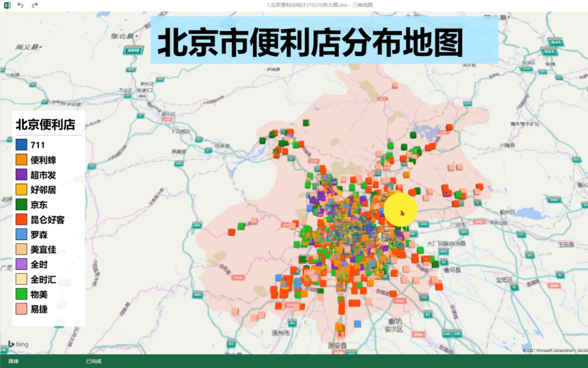Click the 宝坻区 map label
Screen dimensions: 588x368
pyautogui.click(x=504, y=279)
